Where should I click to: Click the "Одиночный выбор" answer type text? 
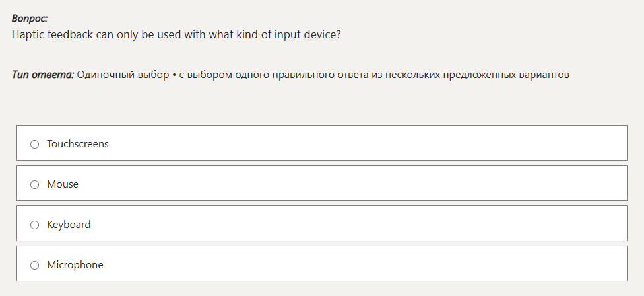(123, 75)
